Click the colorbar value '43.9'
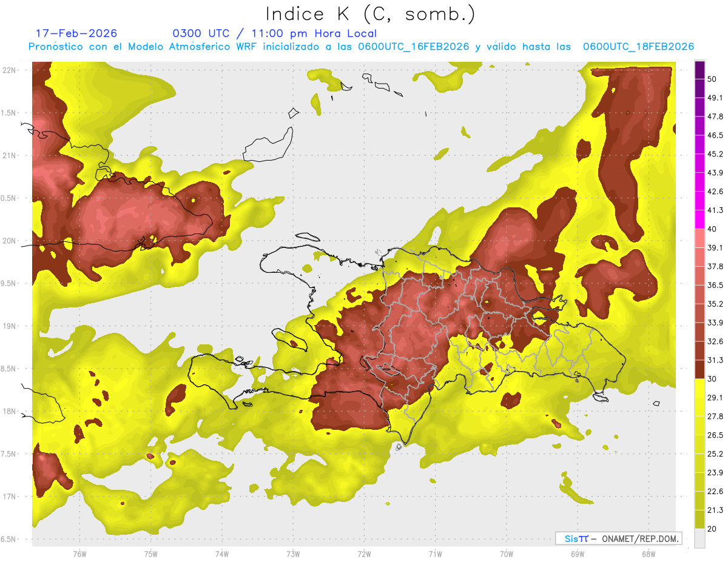Image resolution: width=728 pixels, height=562 pixels. click(715, 173)
